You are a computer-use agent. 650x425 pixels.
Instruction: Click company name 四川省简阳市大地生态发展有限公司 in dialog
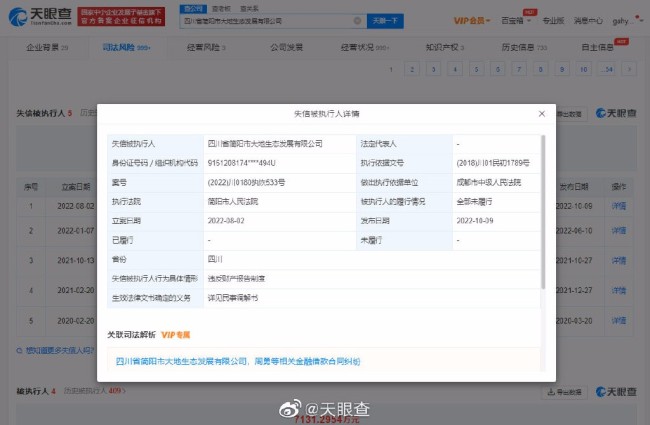(265, 144)
